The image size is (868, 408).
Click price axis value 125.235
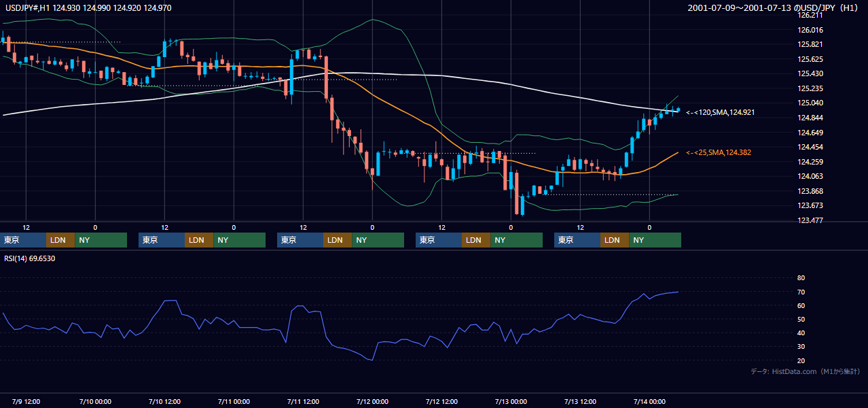coord(811,88)
